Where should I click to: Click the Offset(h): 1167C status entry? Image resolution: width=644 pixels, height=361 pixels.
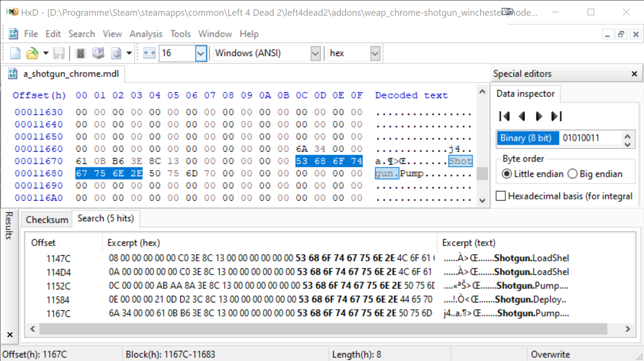click(x=35, y=354)
